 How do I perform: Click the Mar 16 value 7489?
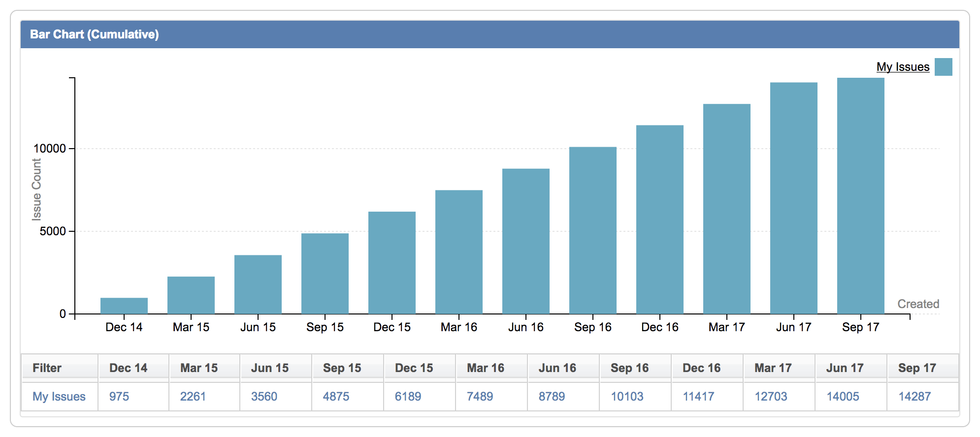(480, 397)
